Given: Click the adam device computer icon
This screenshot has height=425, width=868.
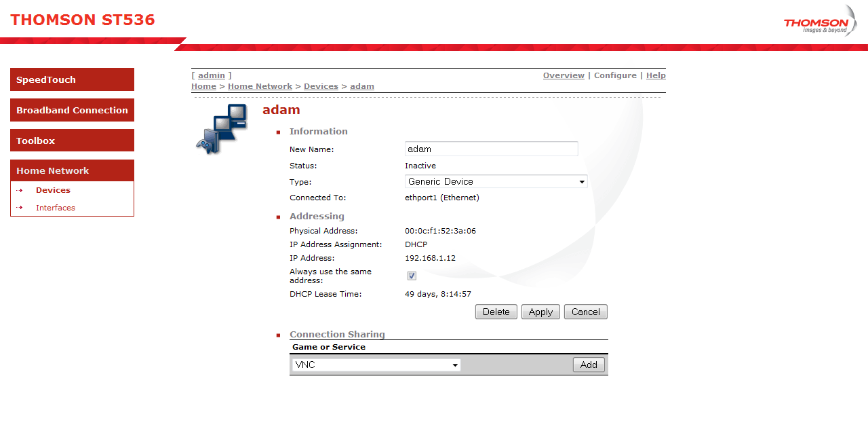Looking at the screenshot, I should pyautogui.click(x=222, y=129).
